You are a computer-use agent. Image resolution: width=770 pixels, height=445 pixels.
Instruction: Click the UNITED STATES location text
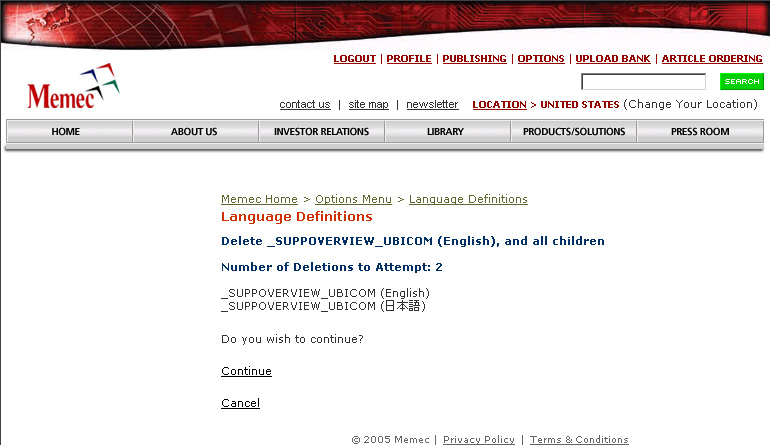pyautogui.click(x=580, y=105)
